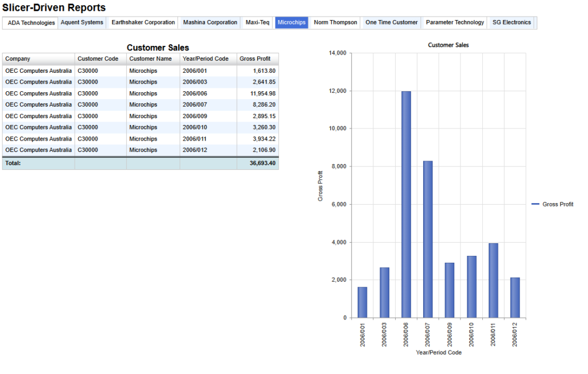Select the Parameter Technology slicer
Screen dimensions: 588x374
455,22
